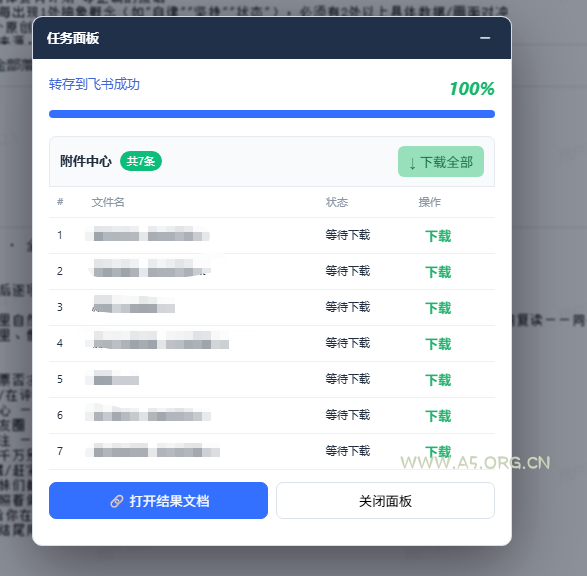Click the # column header

pos(60,202)
